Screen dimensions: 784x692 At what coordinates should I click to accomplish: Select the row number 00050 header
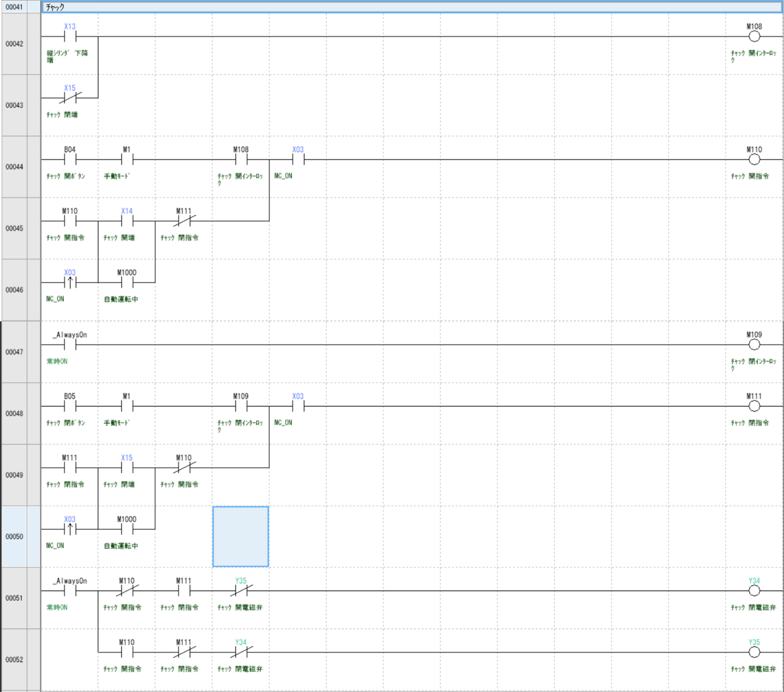tap(14, 536)
